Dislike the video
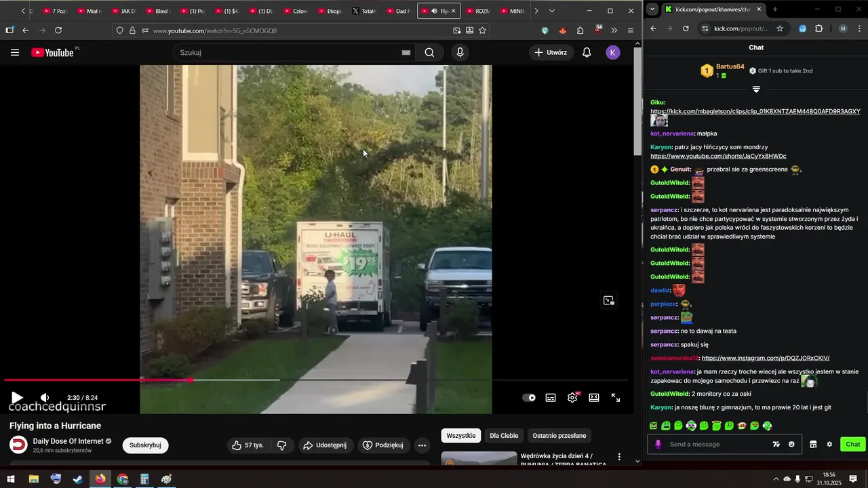 click(x=282, y=445)
